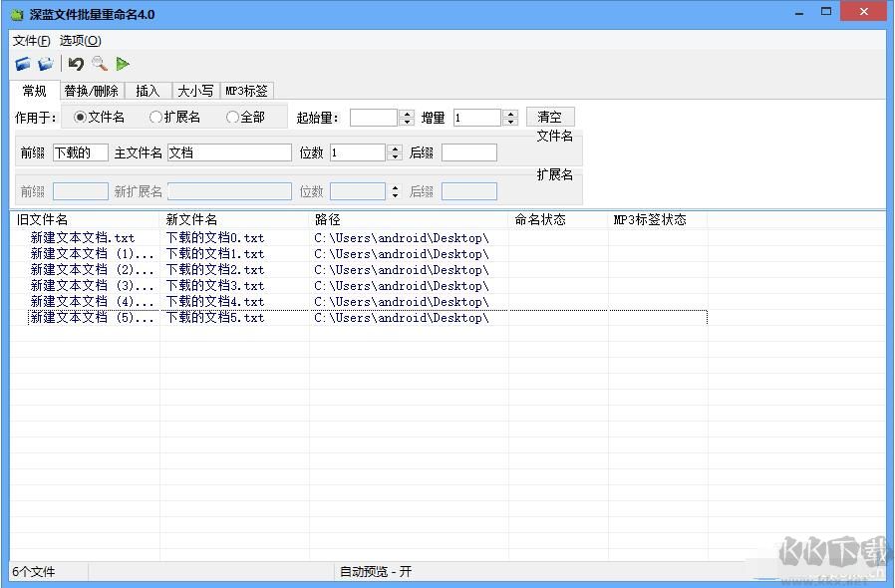
Task: Click 自动预览 - 开 status text
Action: tap(376, 571)
